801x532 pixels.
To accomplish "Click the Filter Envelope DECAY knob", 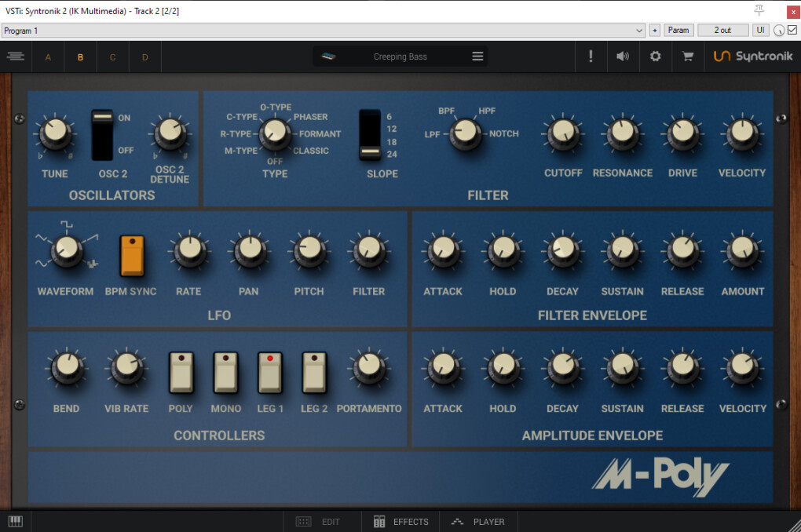I will click(x=563, y=250).
